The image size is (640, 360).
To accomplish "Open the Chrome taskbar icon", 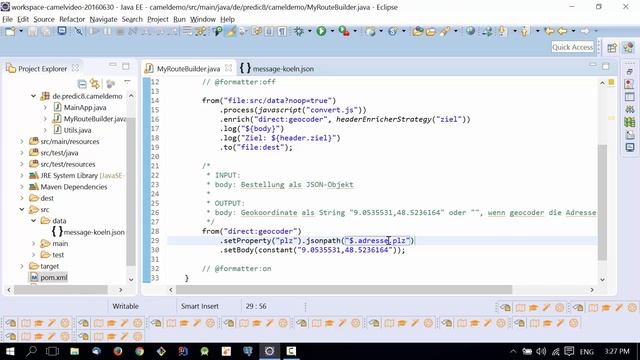I will click(140, 351).
